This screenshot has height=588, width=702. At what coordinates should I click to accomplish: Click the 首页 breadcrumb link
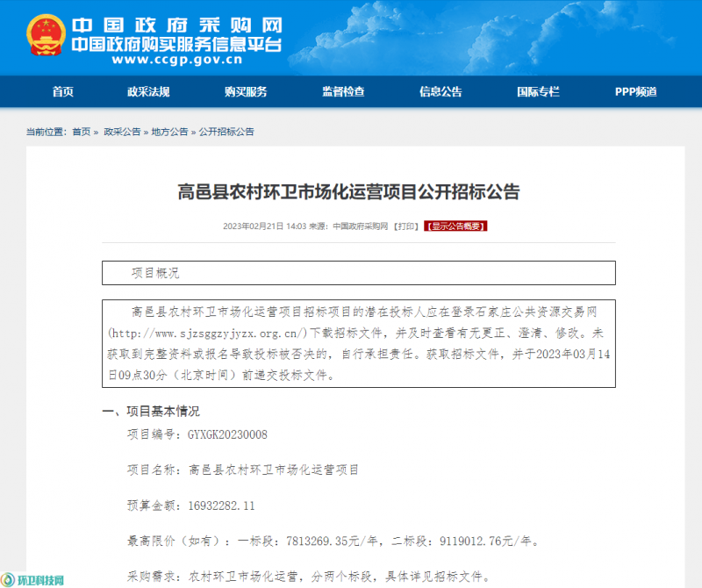tap(82, 132)
